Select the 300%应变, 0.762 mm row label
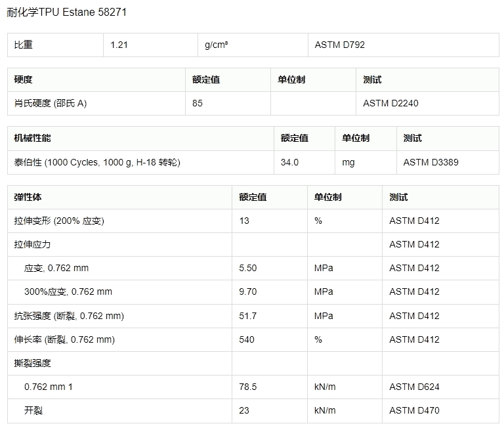The image size is (504, 430). pos(68,291)
